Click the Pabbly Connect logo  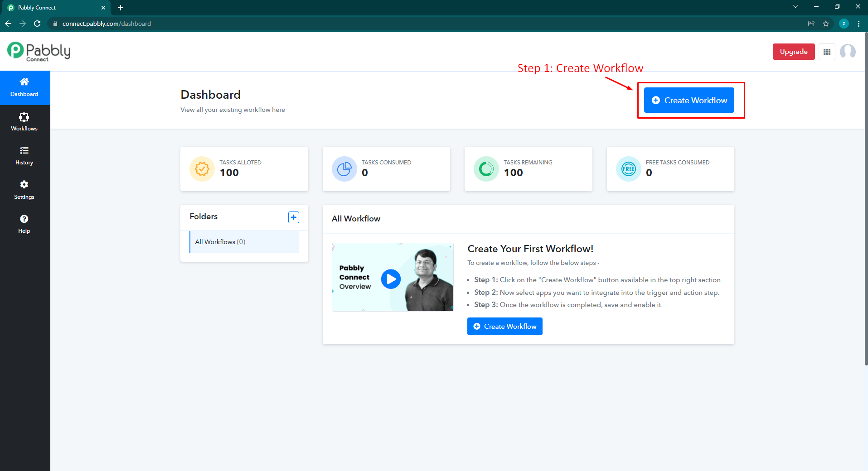(39, 51)
